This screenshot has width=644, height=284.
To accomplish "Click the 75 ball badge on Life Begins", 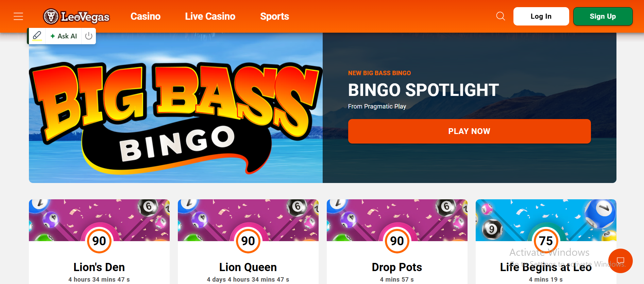I will (x=546, y=241).
